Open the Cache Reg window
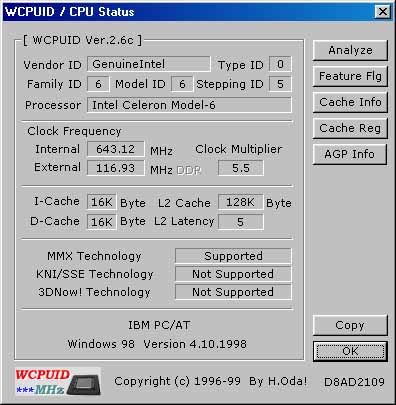 [x=350, y=128]
